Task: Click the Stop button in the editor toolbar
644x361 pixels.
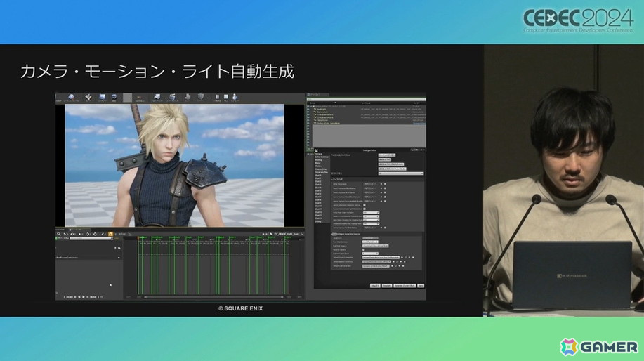Action: (226, 97)
